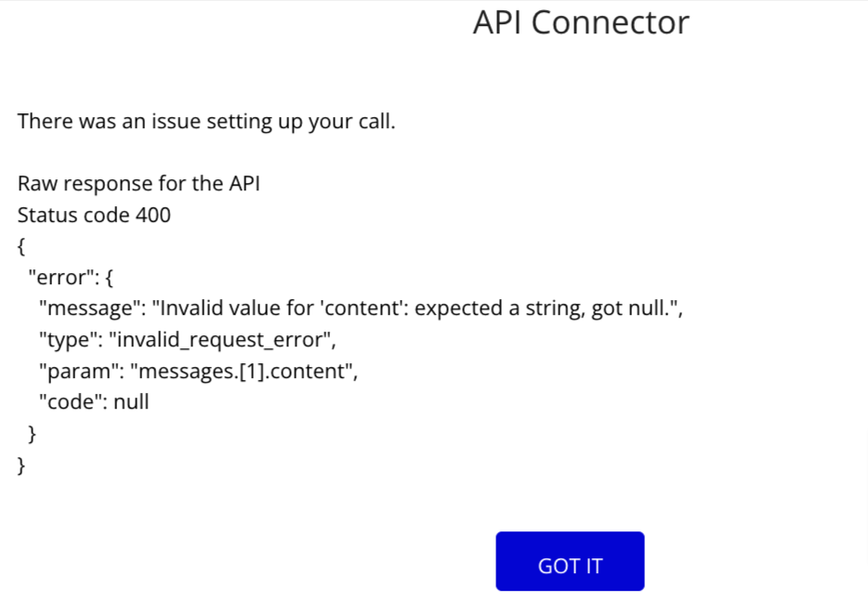Click the invalid_request_error value
Screen dimensions: 868x602
(x=219, y=340)
